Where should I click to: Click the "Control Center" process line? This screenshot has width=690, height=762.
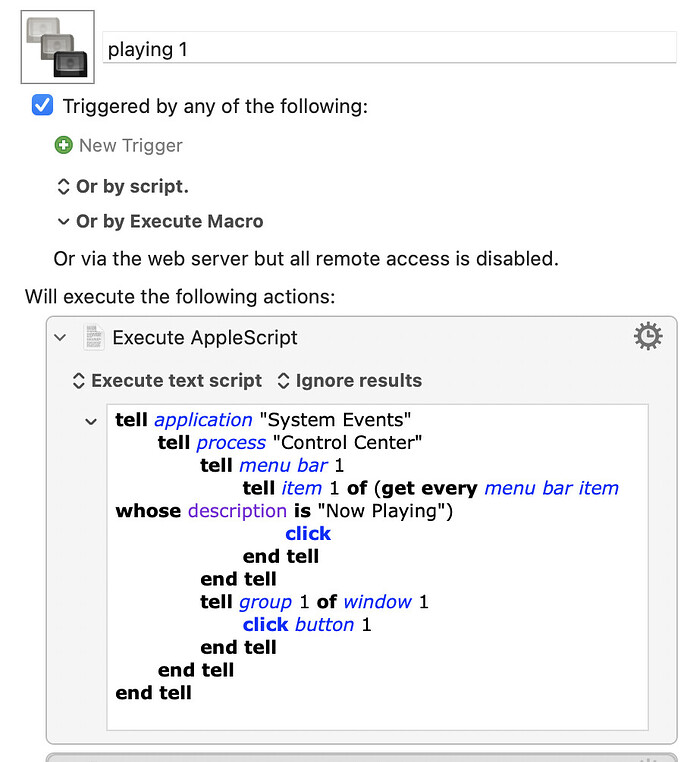pyautogui.click(x=290, y=443)
